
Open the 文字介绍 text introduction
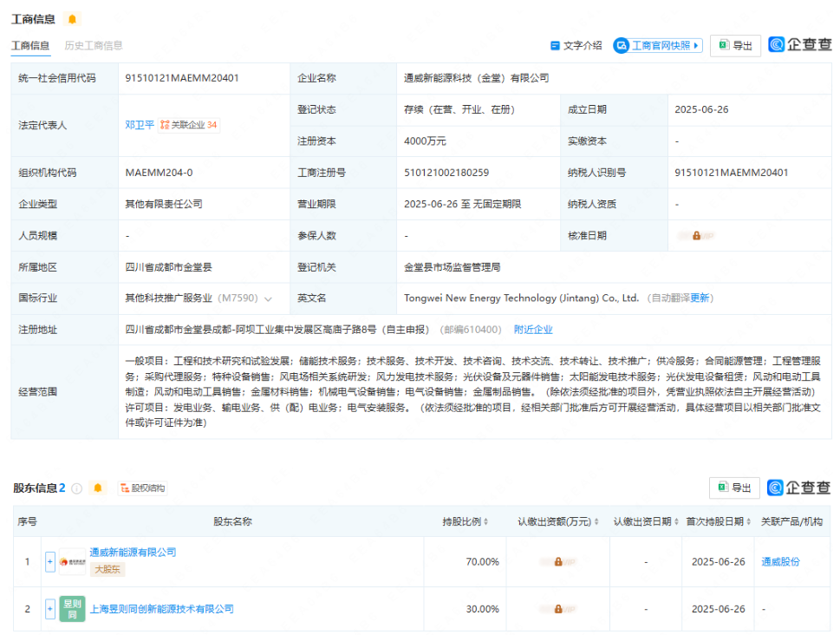click(576, 46)
